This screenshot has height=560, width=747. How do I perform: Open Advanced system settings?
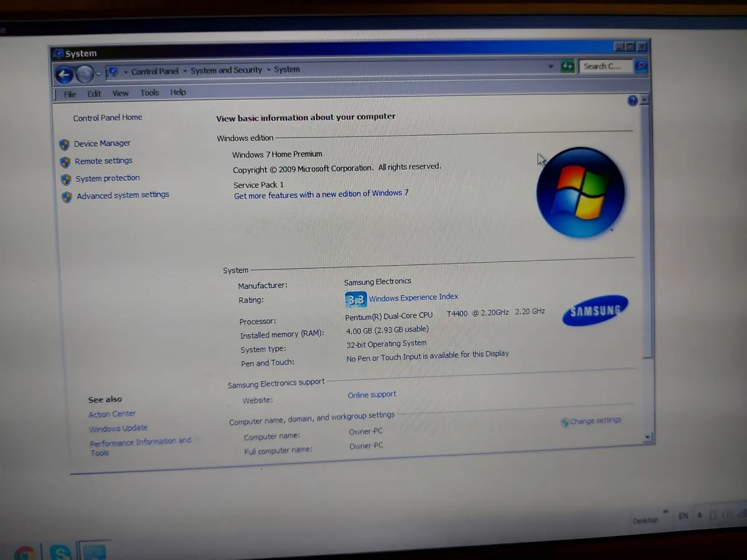pos(123,195)
